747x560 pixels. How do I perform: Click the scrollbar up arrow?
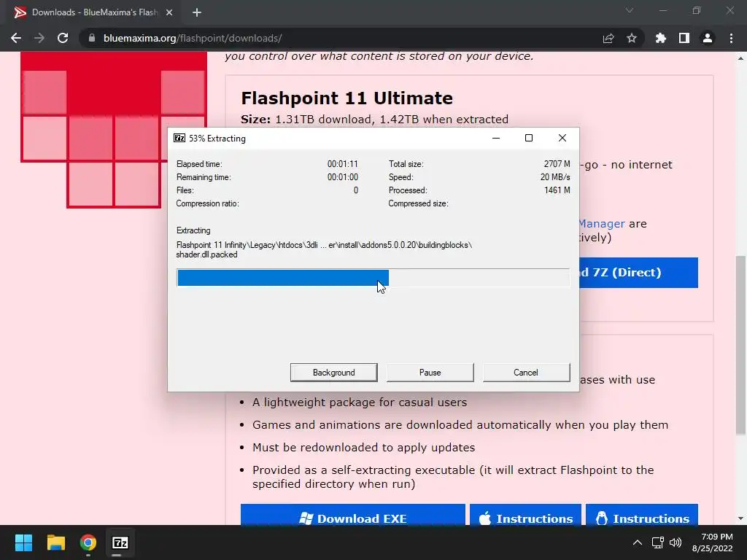pyautogui.click(x=740, y=58)
